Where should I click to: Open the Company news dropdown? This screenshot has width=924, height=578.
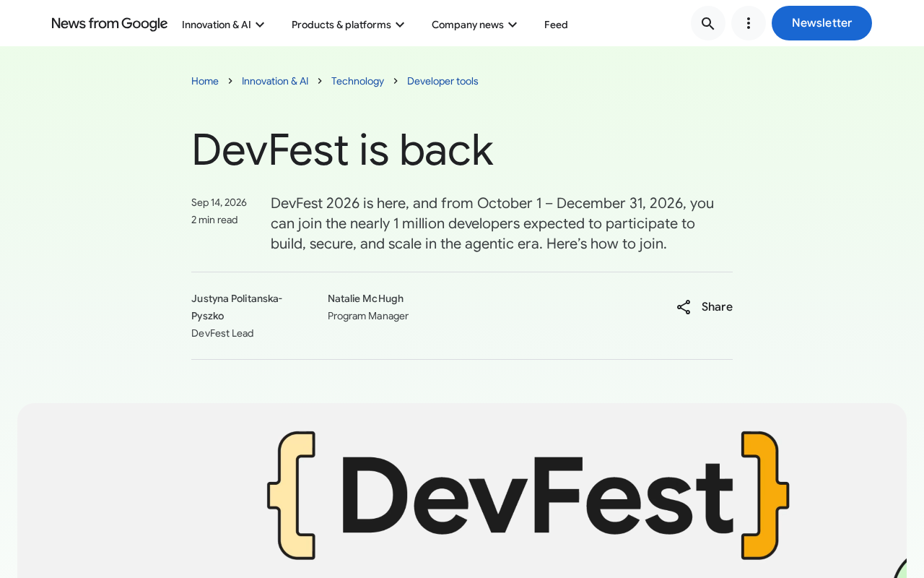[x=474, y=25]
